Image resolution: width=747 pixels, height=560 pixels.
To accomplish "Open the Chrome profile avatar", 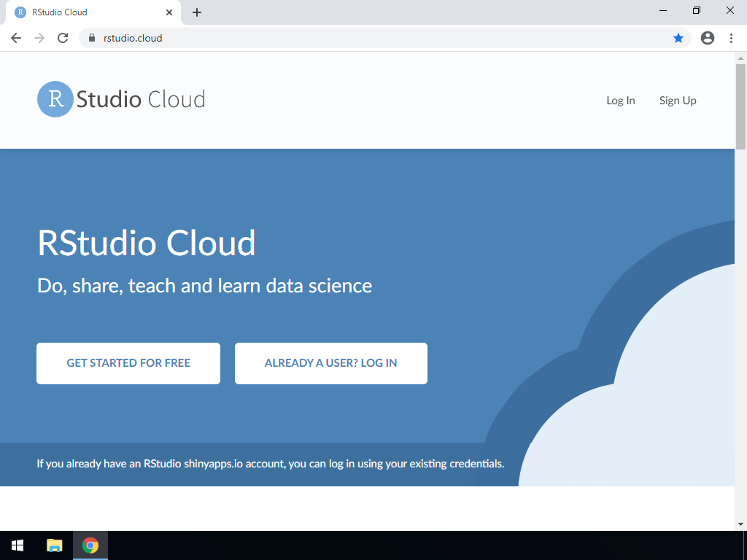I will tap(707, 37).
